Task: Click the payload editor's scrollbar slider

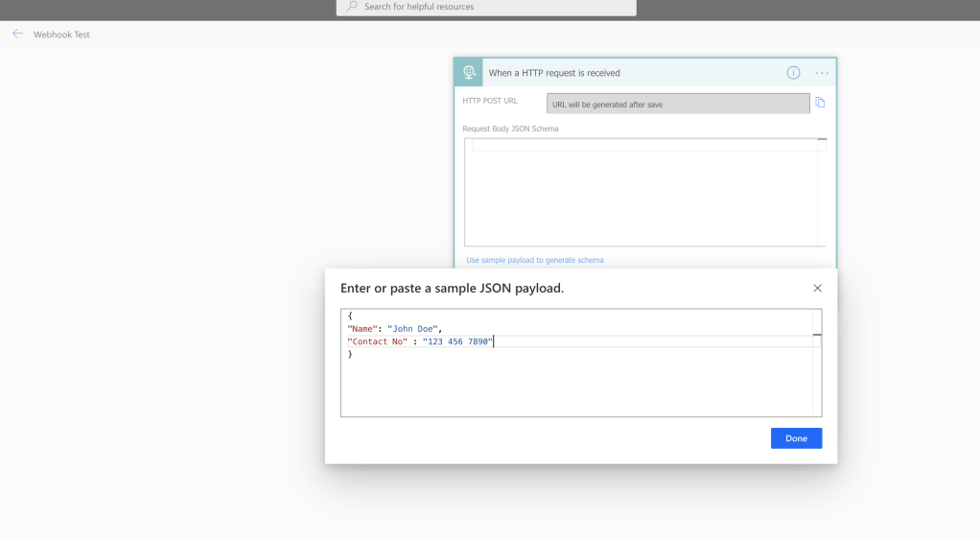Action: tap(817, 335)
